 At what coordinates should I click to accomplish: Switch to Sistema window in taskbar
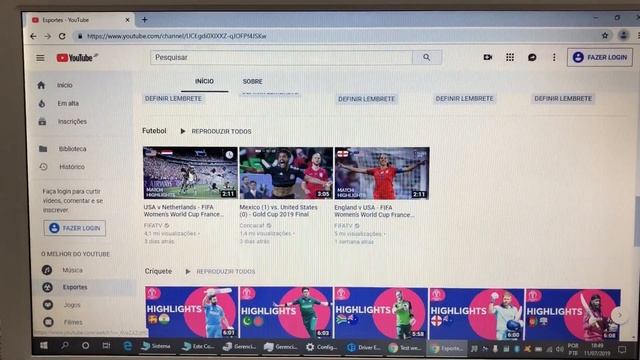point(156,346)
